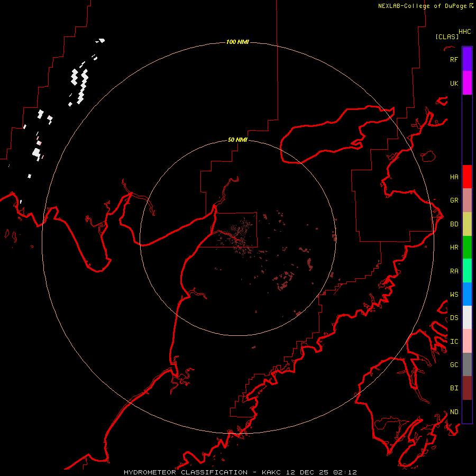Image resolution: width=476 pixels, height=476 pixels.
Task: Click the UK legend label
Action: click(x=454, y=83)
